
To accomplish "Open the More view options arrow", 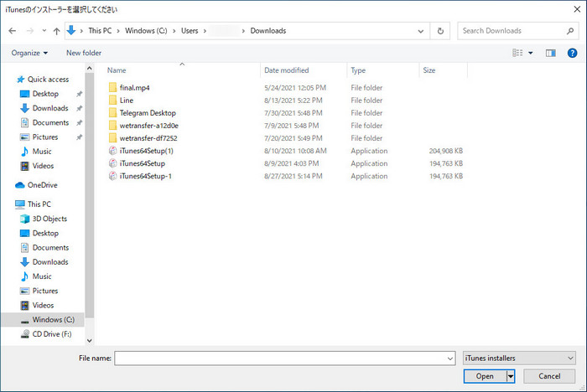I will tap(531, 53).
